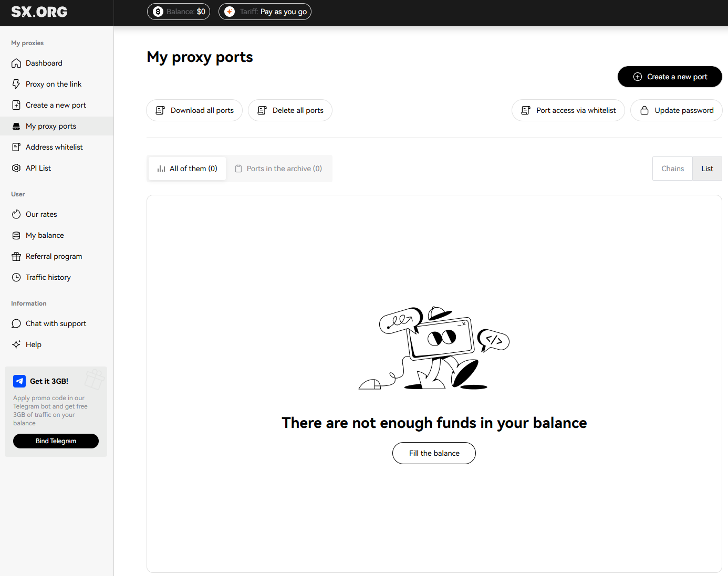Click the blue Telegram icon
The image size is (728, 576).
(19, 381)
